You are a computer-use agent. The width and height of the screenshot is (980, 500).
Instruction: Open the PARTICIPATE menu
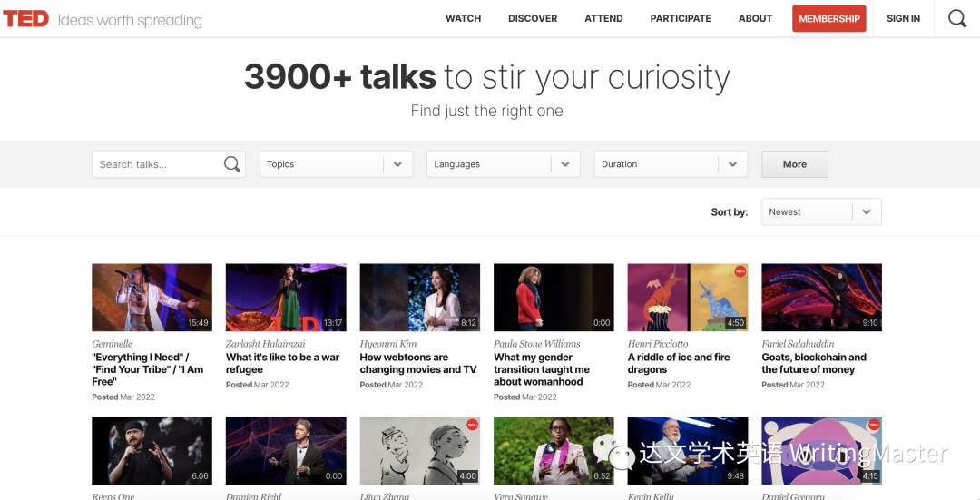click(681, 19)
